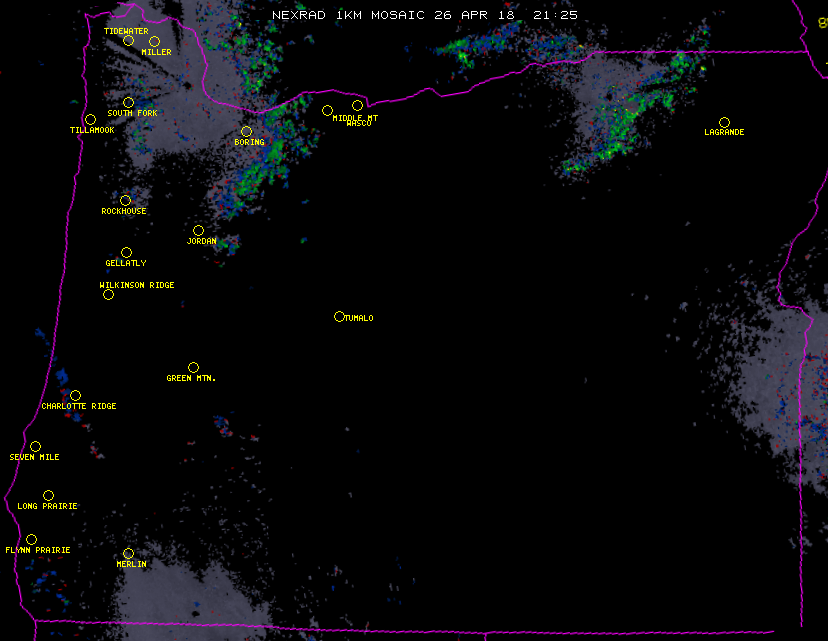
Task: Select the Miller station marker
Action: pyautogui.click(x=154, y=41)
